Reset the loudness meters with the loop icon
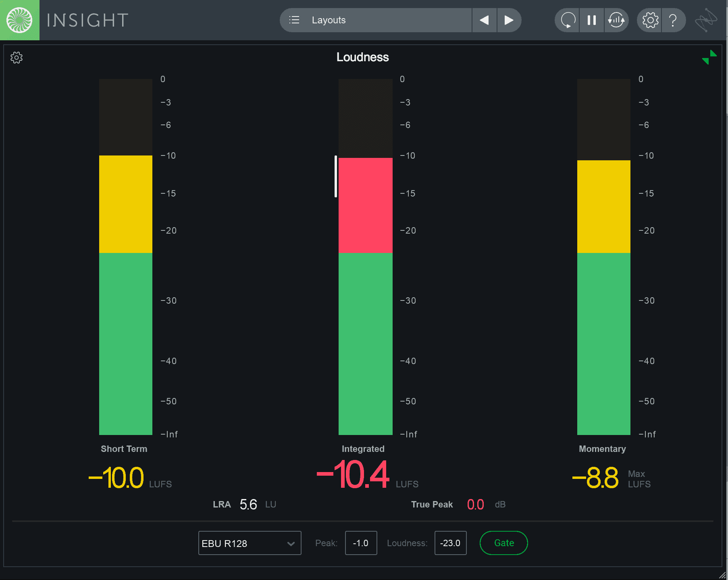728x580 pixels. click(567, 20)
